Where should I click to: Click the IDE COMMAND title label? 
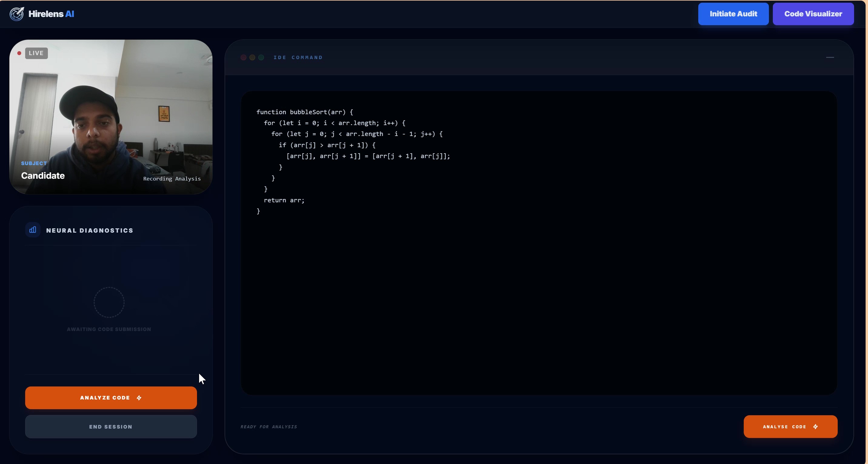(x=298, y=58)
